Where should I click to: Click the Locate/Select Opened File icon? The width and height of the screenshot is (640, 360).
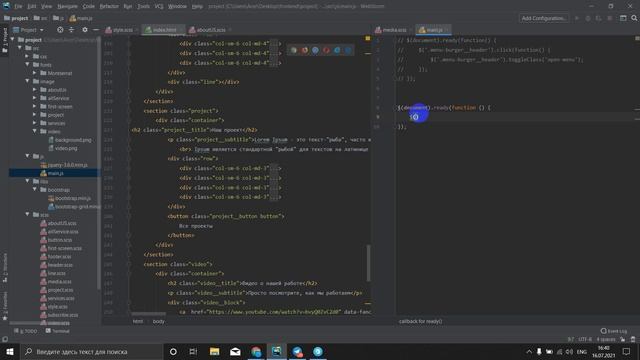pos(60,30)
